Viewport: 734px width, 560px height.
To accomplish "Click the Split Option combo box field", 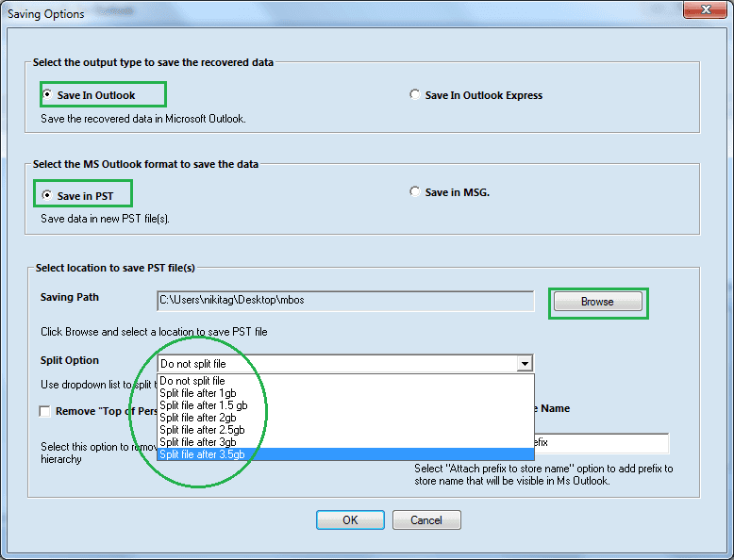I will click(x=345, y=364).
